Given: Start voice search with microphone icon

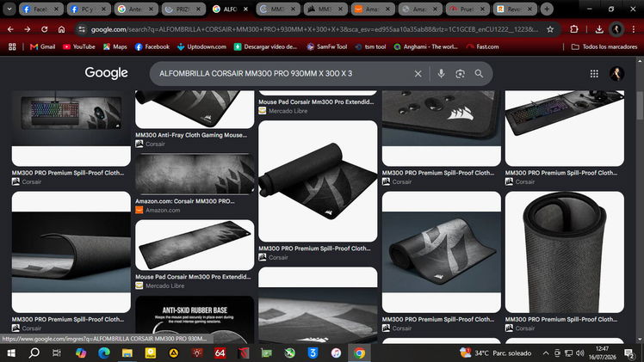Looking at the screenshot, I should [441, 74].
